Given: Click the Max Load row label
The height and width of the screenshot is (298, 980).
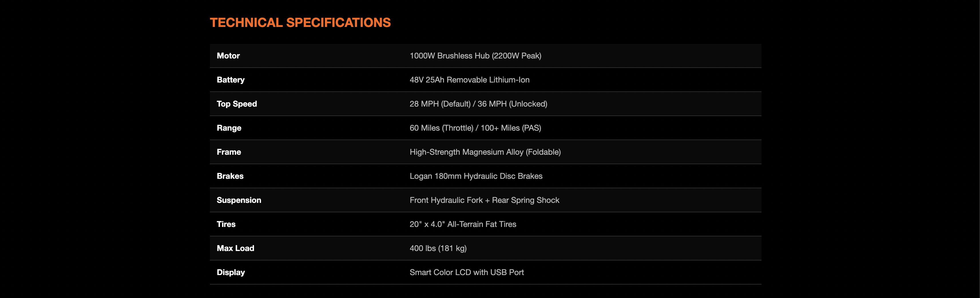Looking at the screenshot, I should pyautogui.click(x=235, y=248).
